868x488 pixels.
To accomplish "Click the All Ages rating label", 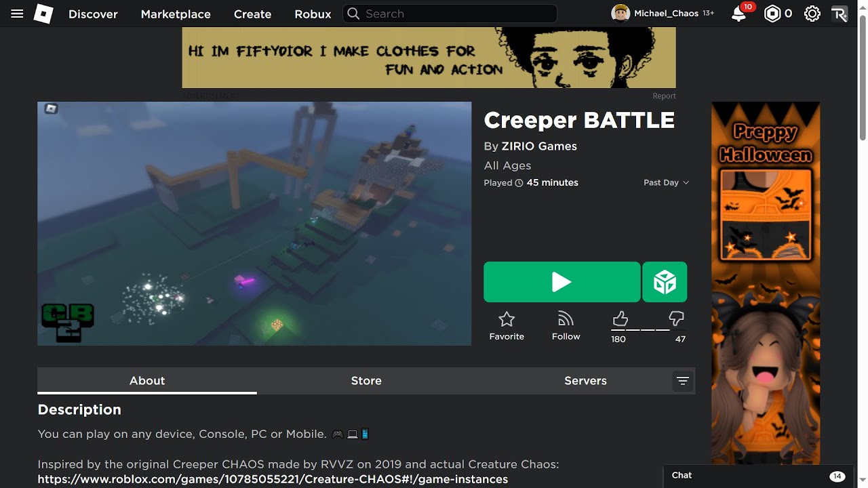I will [507, 165].
